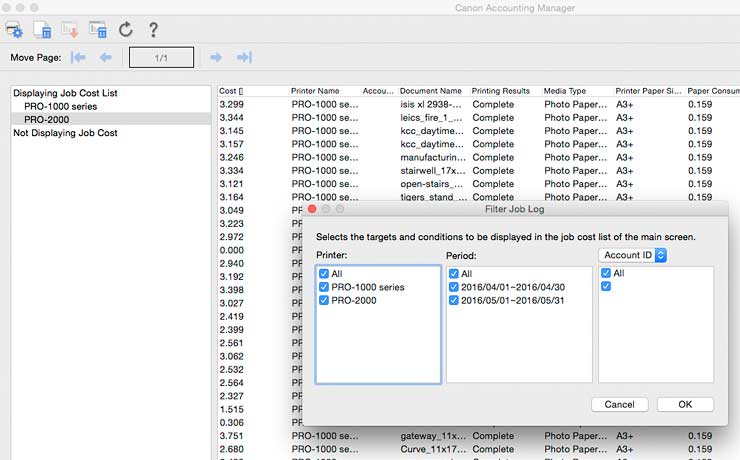Click cost value 2.972 in list
Image resolution: width=740 pixels, height=460 pixels.
(x=231, y=237)
